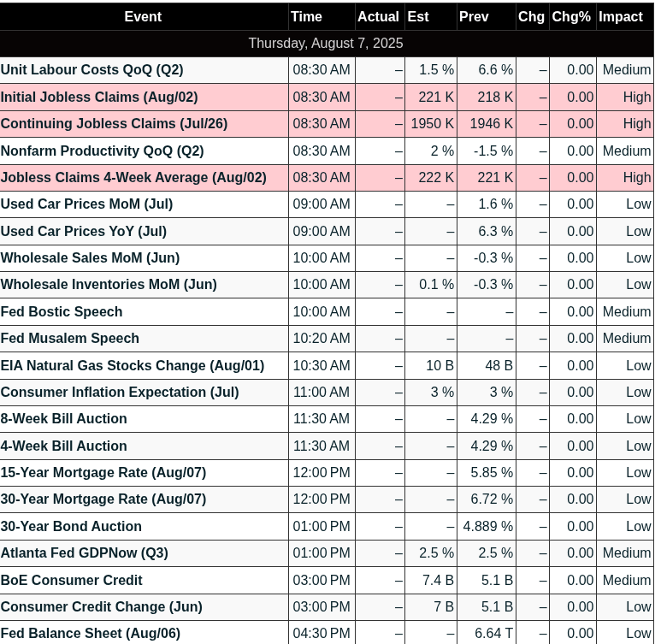Select Used Car Prices YoY (Jul)

[x=84, y=231]
